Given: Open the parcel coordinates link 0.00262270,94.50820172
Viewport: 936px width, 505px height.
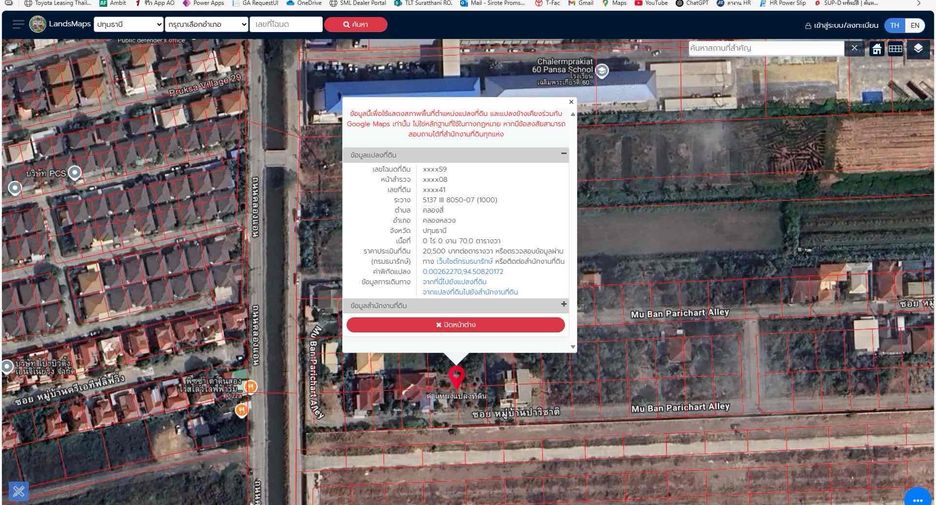Looking at the screenshot, I should tap(463, 272).
